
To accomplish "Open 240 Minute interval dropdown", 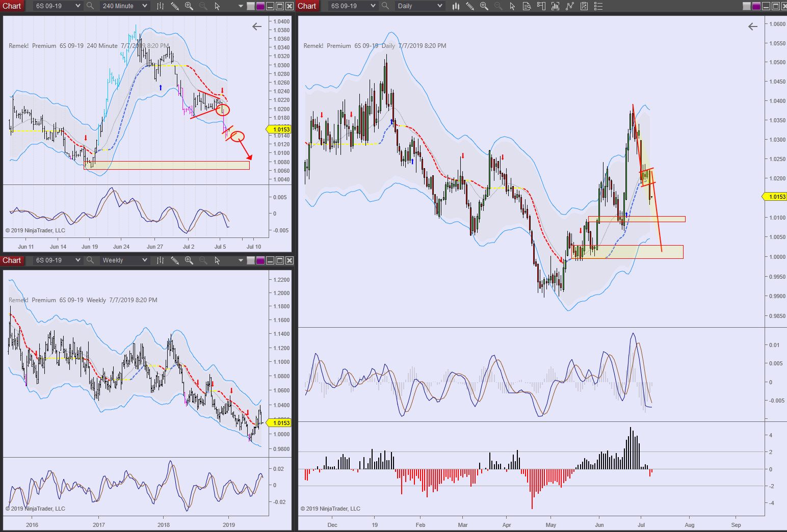I will (124, 6).
